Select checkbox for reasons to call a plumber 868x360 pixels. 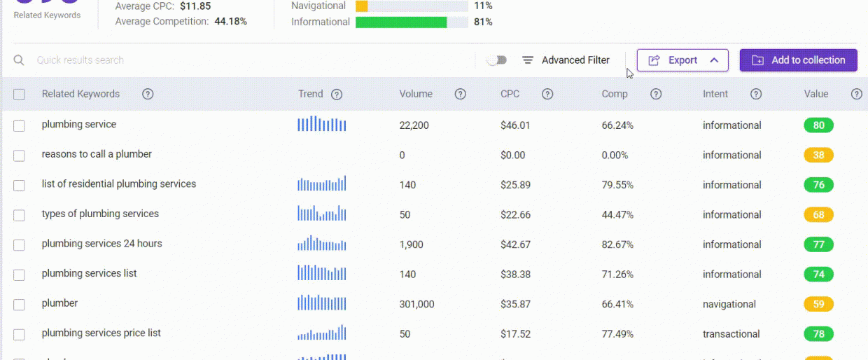pyautogui.click(x=19, y=155)
